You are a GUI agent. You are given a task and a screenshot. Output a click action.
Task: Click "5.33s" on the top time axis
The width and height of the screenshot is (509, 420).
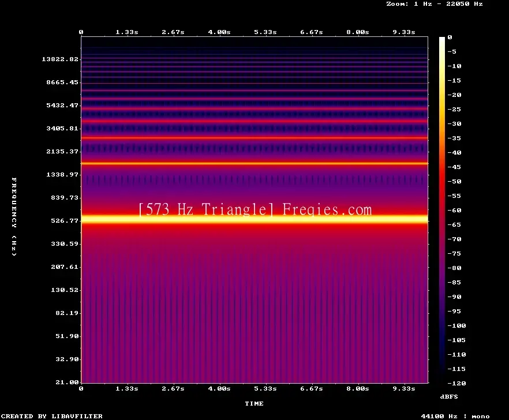click(x=265, y=32)
